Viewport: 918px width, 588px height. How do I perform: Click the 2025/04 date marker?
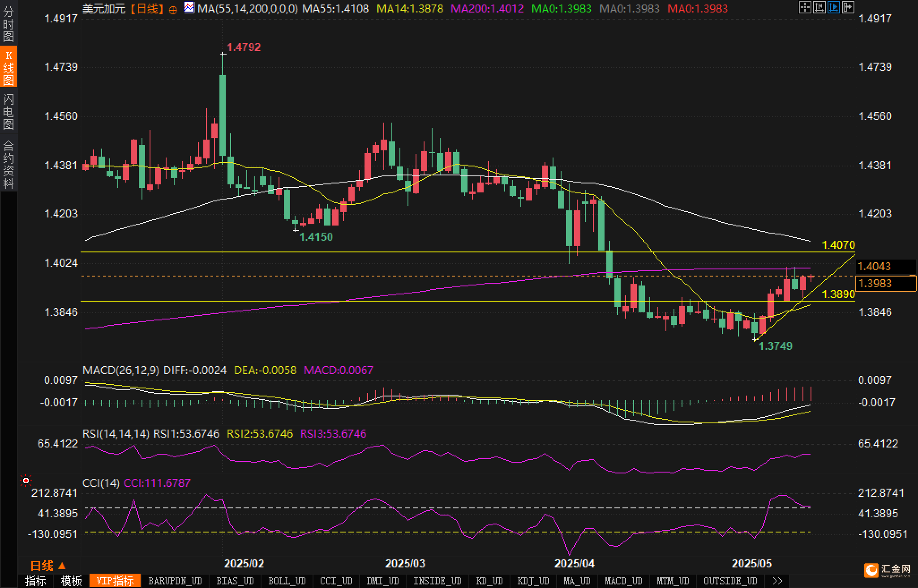(575, 563)
